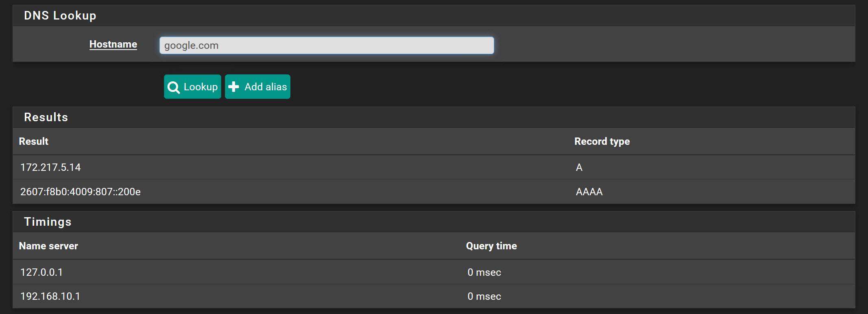Click the Add alias button label
This screenshot has width=868, height=314.
click(266, 87)
